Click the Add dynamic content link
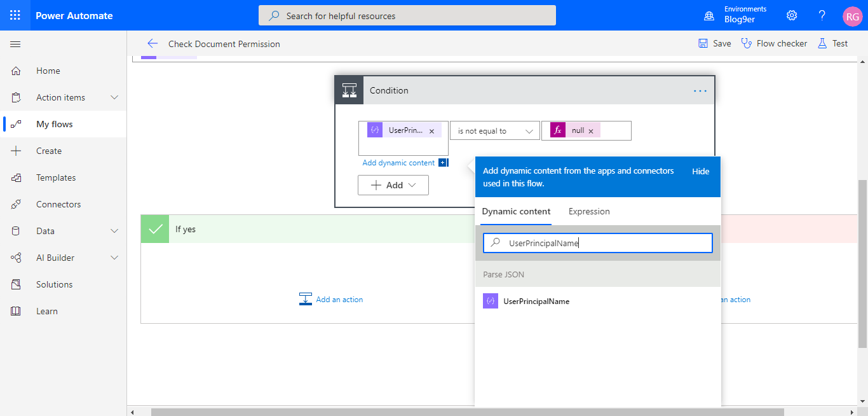Viewport: 868px width, 416px height. pyautogui.click(x=398, y=163)
